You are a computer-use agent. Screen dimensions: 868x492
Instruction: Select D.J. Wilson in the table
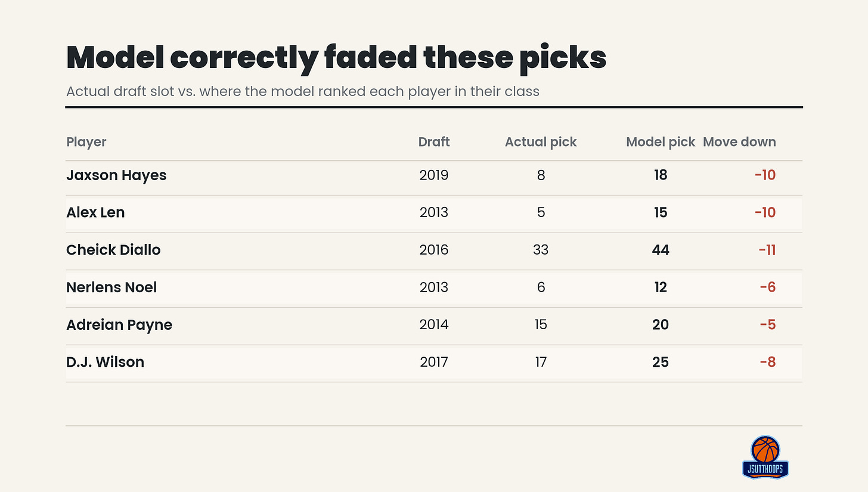(x=105, y=362)
